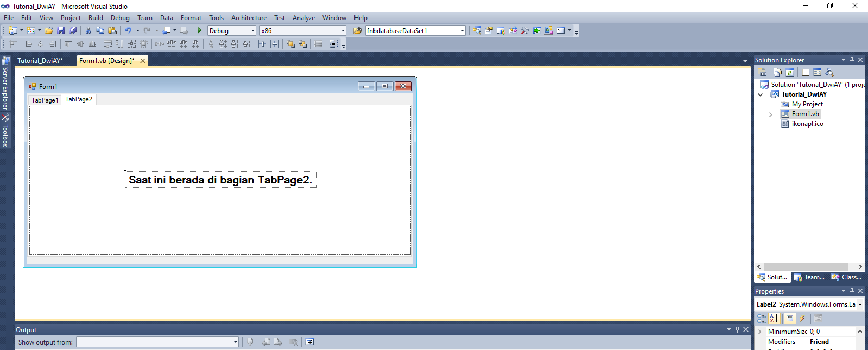The height and width of the screenshot is (350, 868).
Task: Click the Start Debugging green play icon
Action: pos(200,31)
